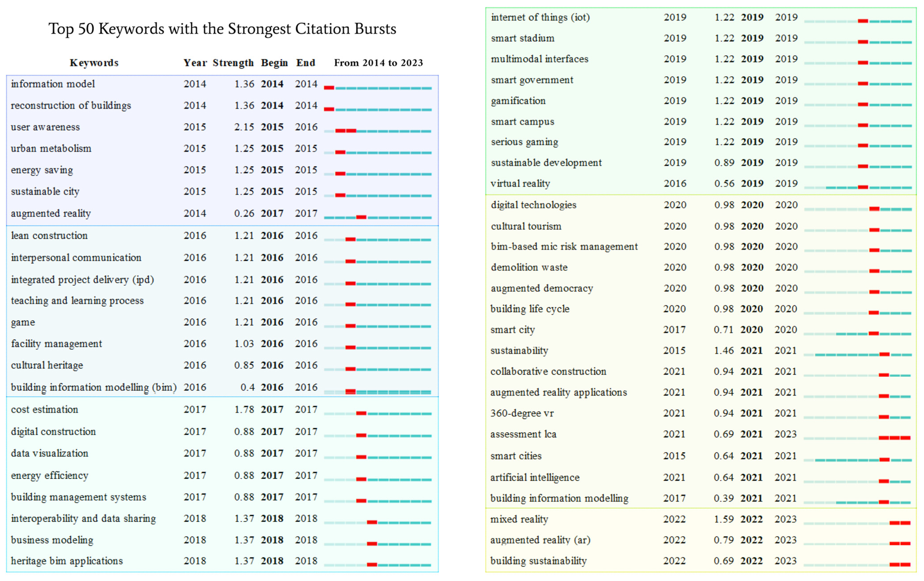
Task: Click augmented reality's red 2017 burst segment
Action: (361, 217)
